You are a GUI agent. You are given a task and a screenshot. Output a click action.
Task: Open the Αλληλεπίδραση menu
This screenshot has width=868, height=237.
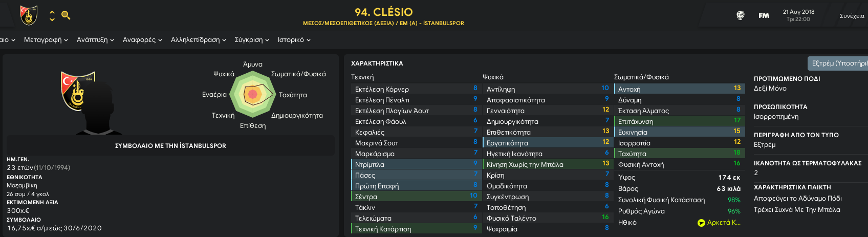point(199,39)
